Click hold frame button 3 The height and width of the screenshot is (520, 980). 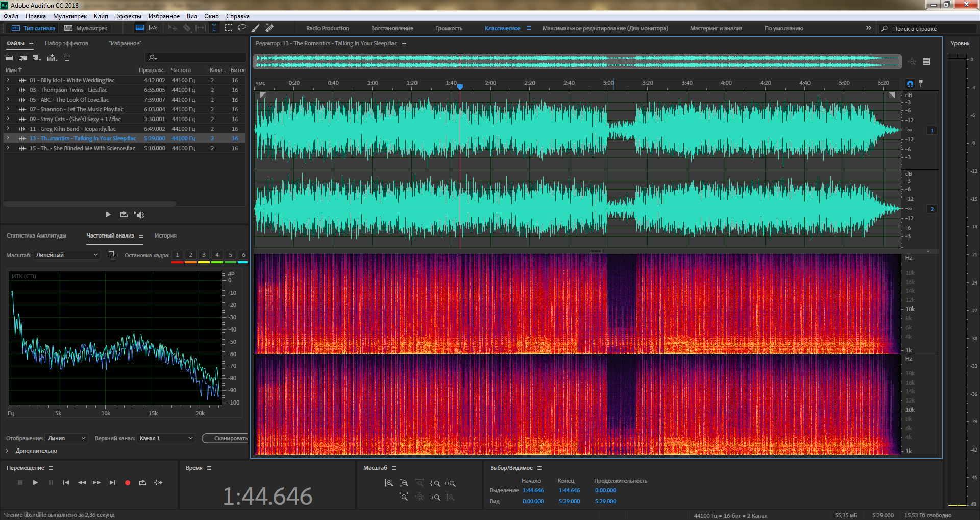tap(204, 255)
